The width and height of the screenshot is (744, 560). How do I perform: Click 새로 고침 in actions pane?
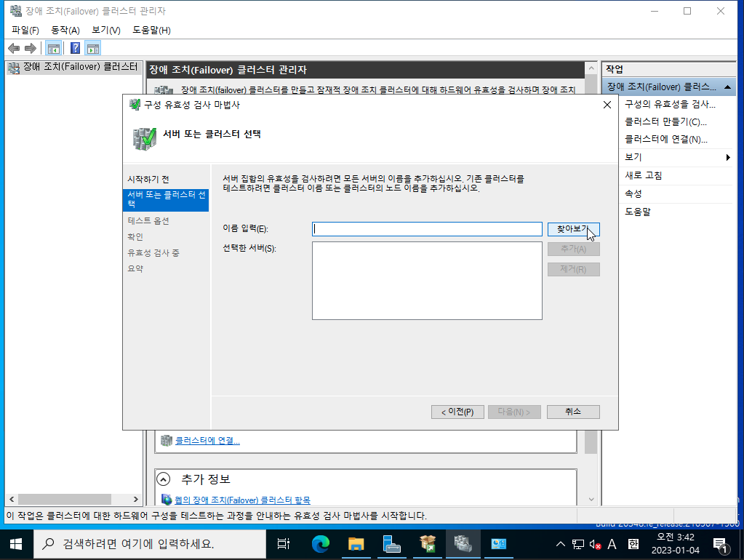[644, 175]
